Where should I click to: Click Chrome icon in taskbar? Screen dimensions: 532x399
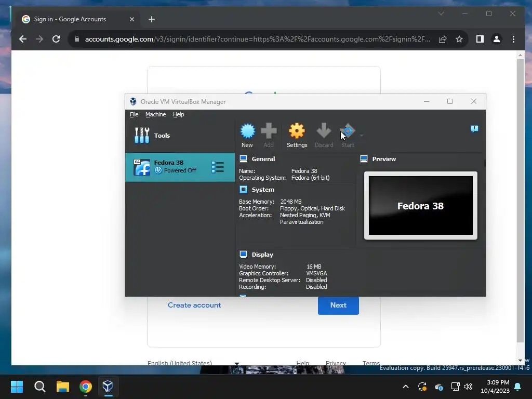pyautogui.click(x=86, y=387)
